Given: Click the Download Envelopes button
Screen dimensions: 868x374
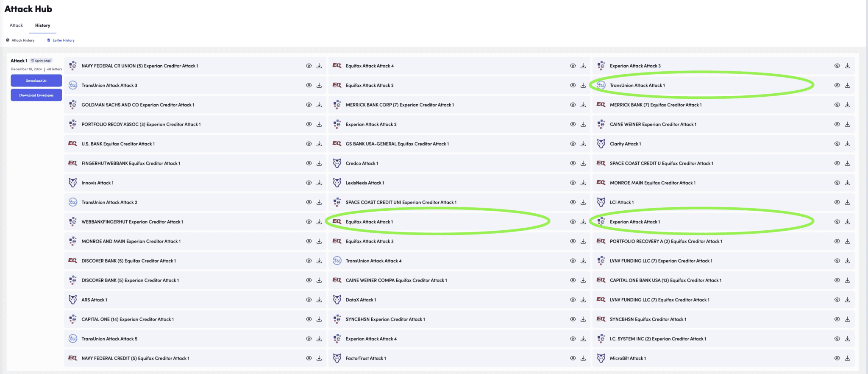Looking at the screenshot, I should click(x=36, y=95).
